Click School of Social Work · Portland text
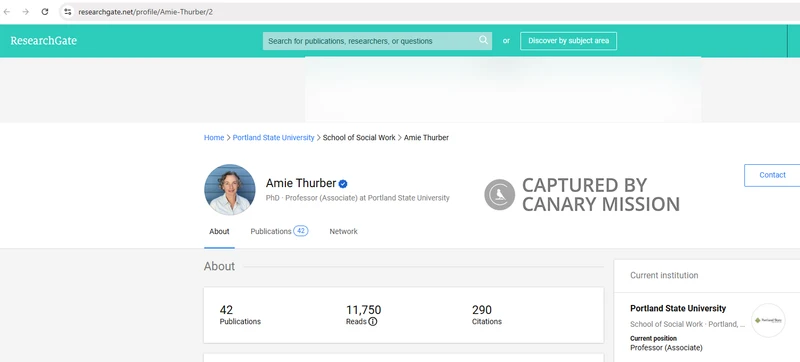800x362 pixels. [687, 324]
